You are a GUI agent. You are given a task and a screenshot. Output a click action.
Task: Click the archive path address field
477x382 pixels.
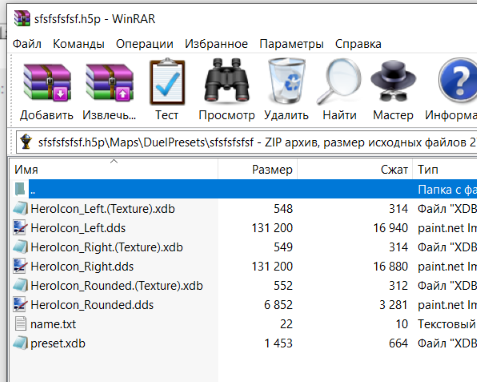[247, 142]
